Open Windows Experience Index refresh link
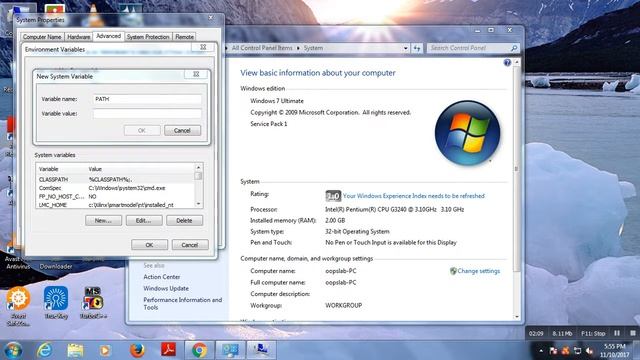640x360 pixels. pyautogui.click(x=413, y=196)
